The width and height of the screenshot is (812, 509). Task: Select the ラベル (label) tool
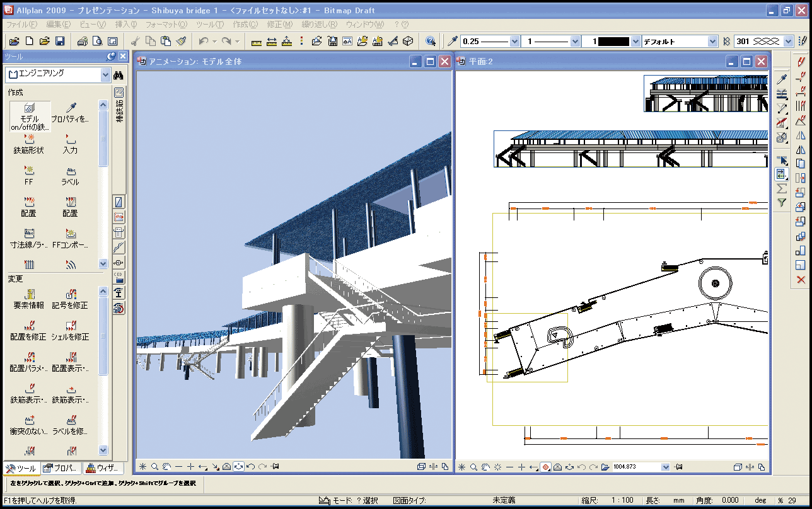coord(70,175)
